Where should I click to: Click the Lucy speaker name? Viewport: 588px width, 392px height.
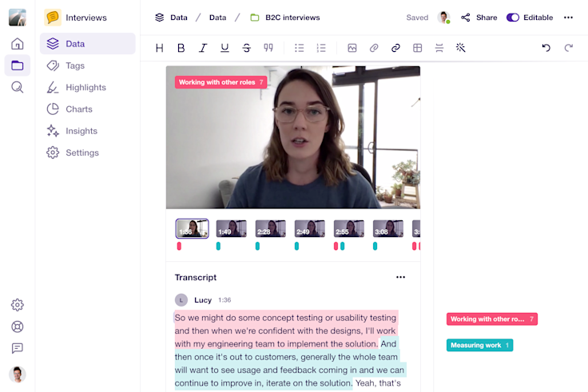203,300
